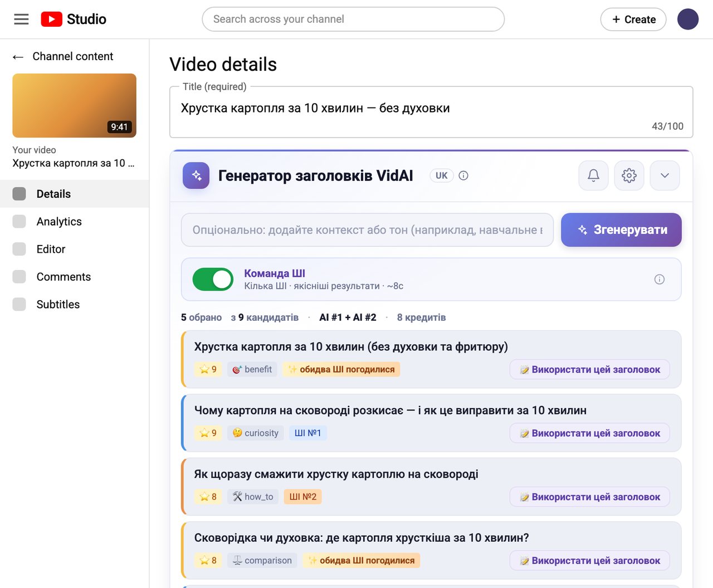Collapse the VidAI panel with chevron

[x=665, y=176]
